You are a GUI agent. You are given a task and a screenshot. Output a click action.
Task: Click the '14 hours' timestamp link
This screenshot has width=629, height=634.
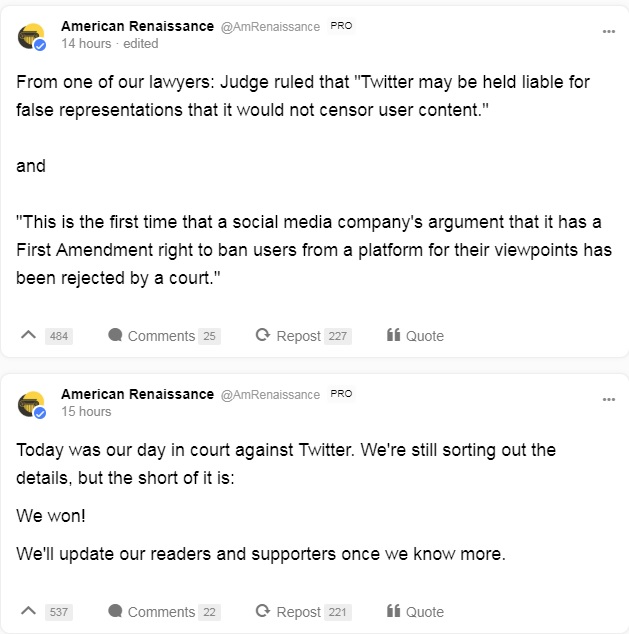[86, 43]
